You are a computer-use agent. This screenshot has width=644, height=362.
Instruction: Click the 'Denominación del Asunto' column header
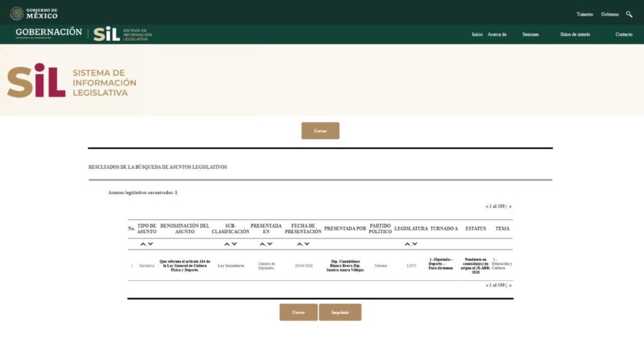coord(185,229)
